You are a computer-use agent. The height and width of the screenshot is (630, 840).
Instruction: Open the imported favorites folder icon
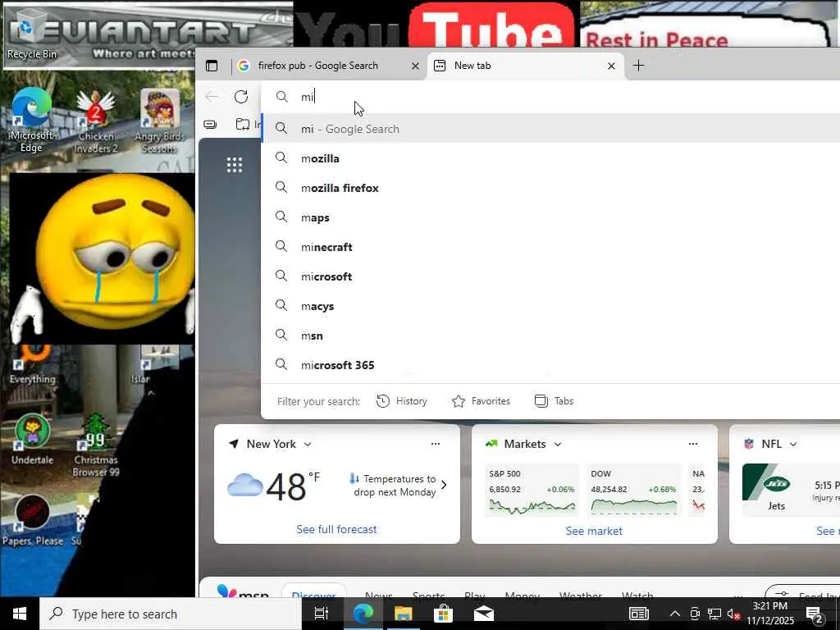243,125
